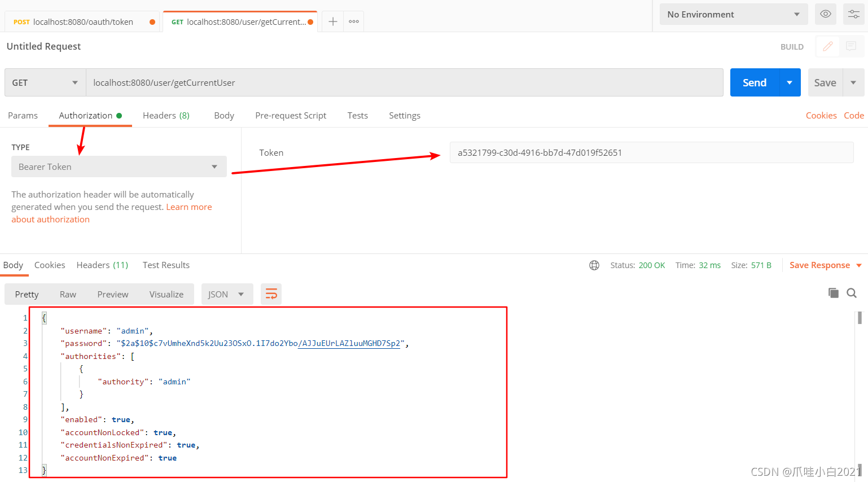Expand the Send button dropdown arrow

(790, 82)
